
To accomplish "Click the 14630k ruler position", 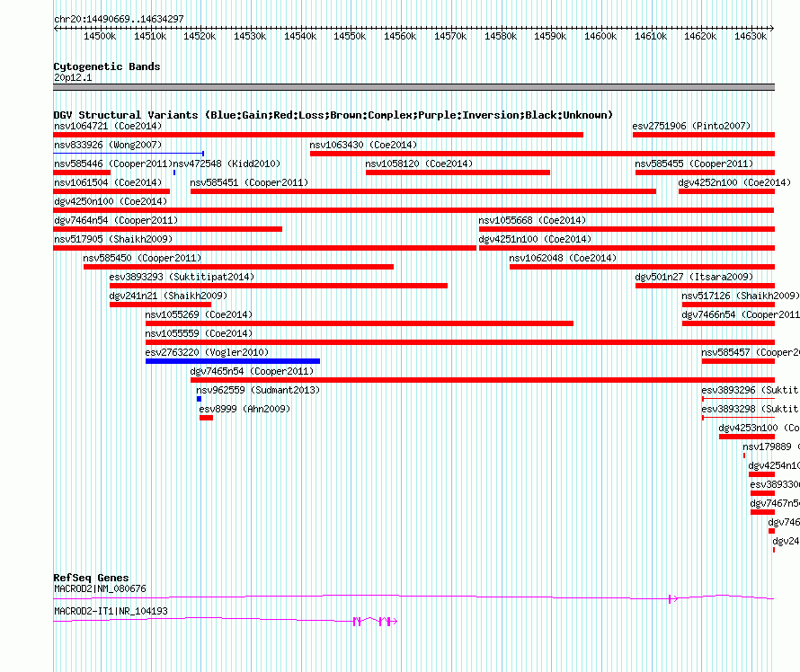I will pos(751,36).
